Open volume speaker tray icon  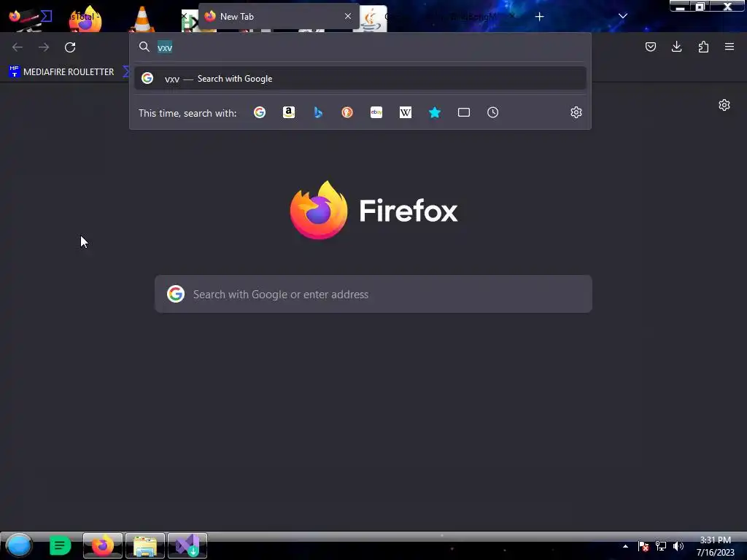click(678, 546)
